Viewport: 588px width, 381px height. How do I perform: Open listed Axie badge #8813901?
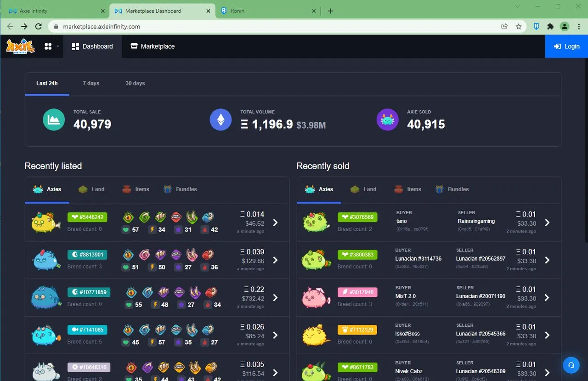[x=88, y=255]
